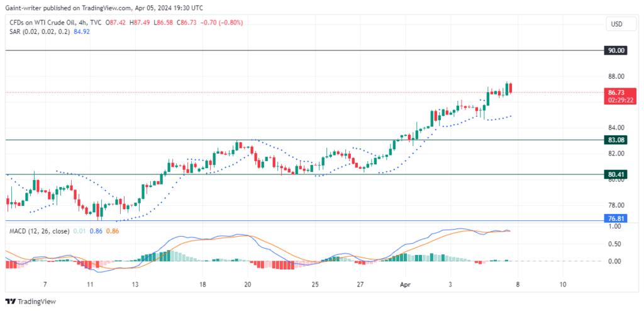
Task: Click the published header text line
Action: coord(104,8)
